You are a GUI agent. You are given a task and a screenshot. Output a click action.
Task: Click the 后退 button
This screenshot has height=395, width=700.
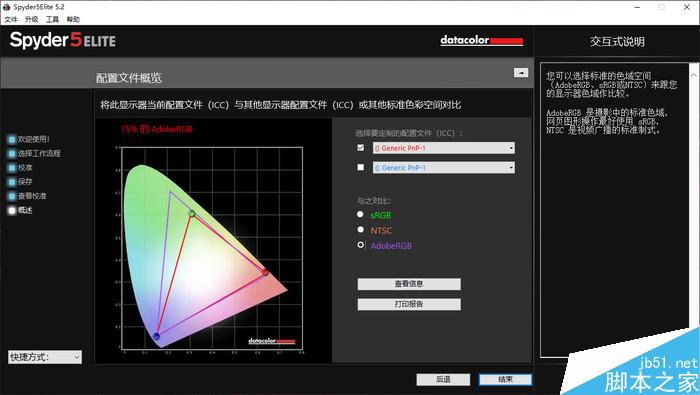tap(443, 379)
